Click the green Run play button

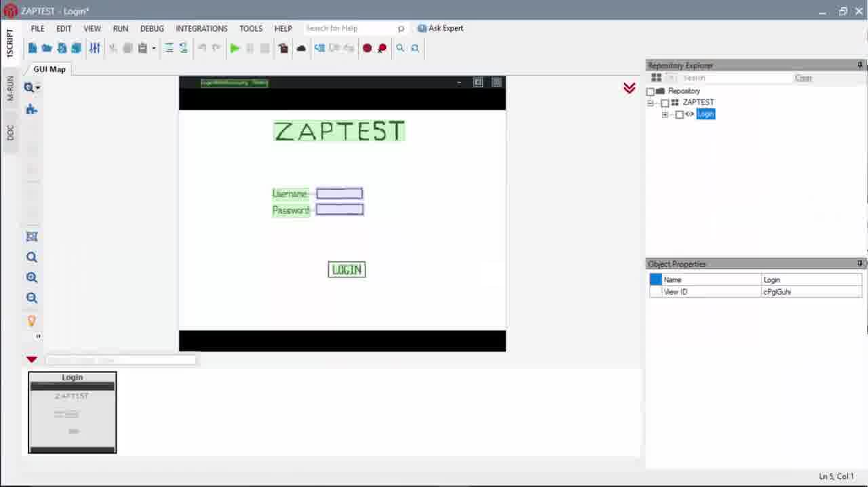[235, 48]
